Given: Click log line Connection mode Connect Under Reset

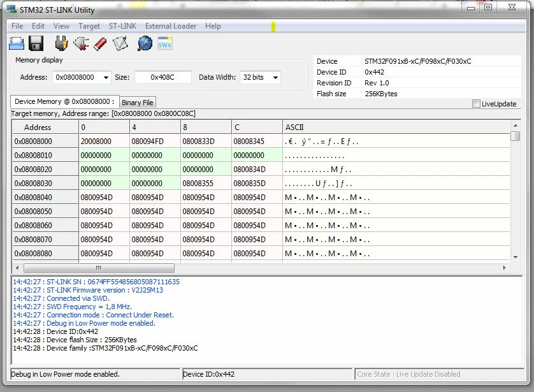Looking at the screenshot, I should point(93,315).
